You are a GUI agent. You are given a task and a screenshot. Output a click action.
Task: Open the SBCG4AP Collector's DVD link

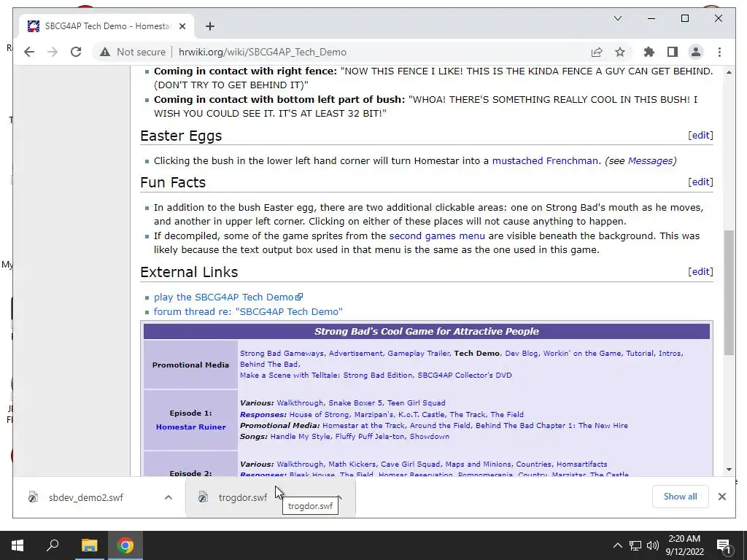[465, 376]
